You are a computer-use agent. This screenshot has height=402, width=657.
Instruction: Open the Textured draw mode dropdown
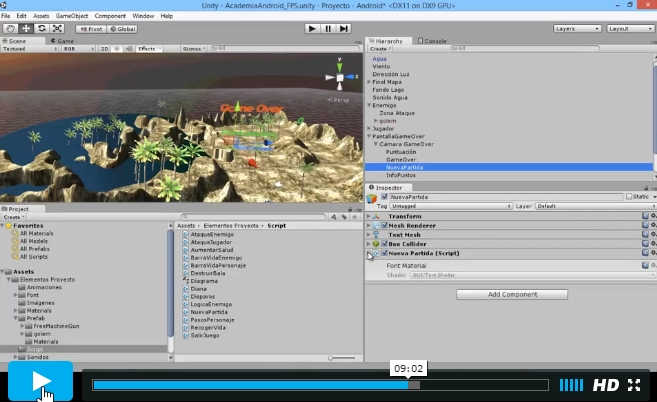tap(29, 49)
